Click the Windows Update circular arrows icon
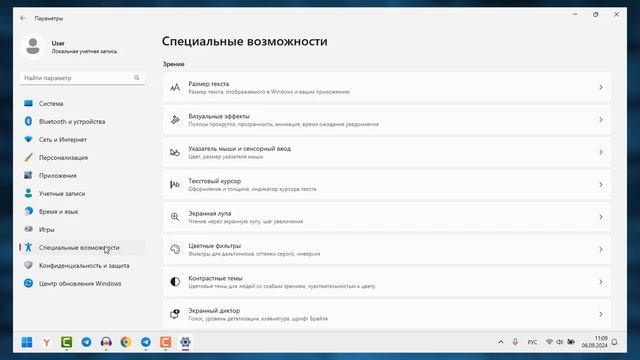 28,283
